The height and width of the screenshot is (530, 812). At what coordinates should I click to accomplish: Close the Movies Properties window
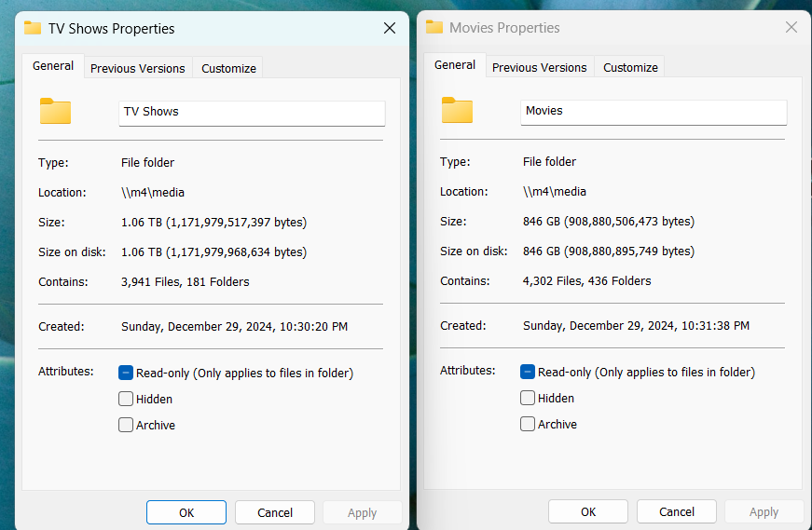791,27
